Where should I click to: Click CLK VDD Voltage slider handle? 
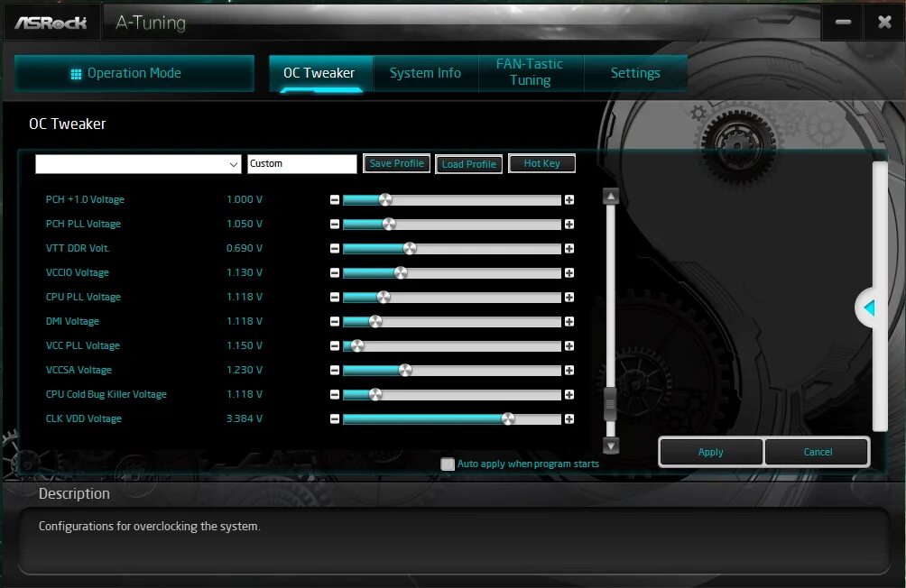[508, 418]
